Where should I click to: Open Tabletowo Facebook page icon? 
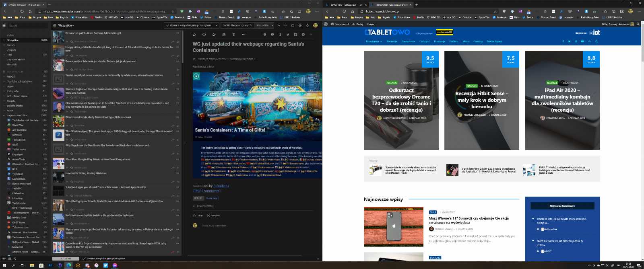click(563, 41)
